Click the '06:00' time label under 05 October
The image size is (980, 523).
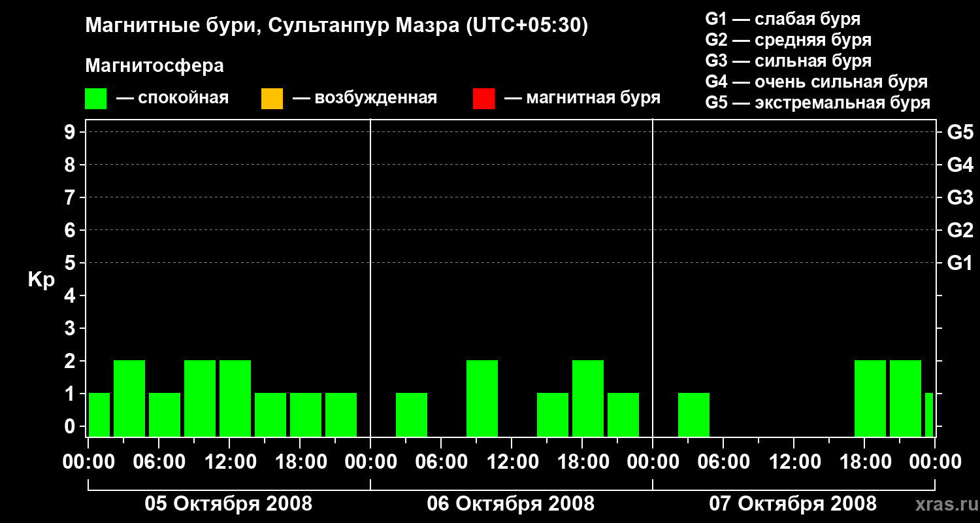pos(159,462)
